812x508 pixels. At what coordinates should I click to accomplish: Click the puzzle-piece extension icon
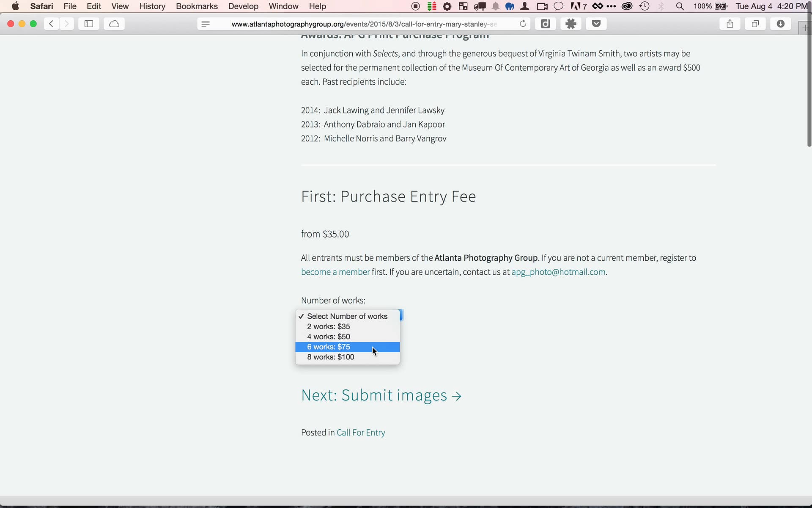pos(571,24)
